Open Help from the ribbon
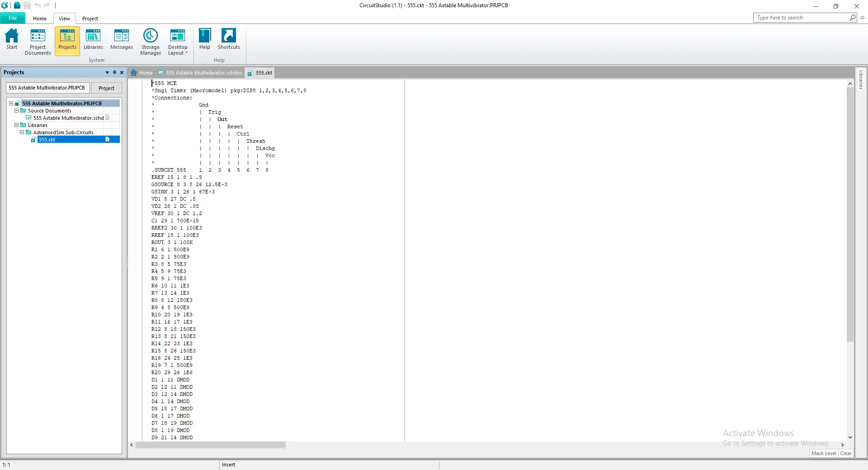868x470 pixels. pos(205,39)
